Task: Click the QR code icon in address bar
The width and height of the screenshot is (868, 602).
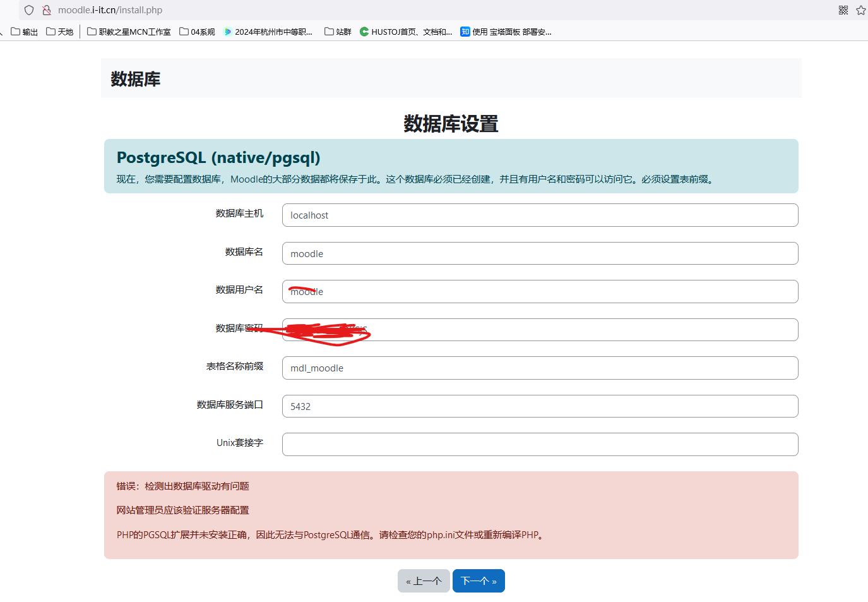Action: point(843,10)
